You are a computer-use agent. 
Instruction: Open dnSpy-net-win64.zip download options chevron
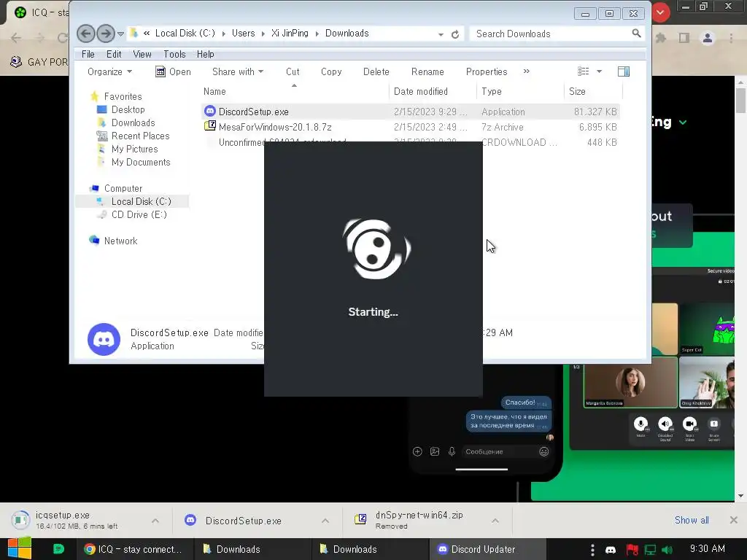(x=495, y=521)
